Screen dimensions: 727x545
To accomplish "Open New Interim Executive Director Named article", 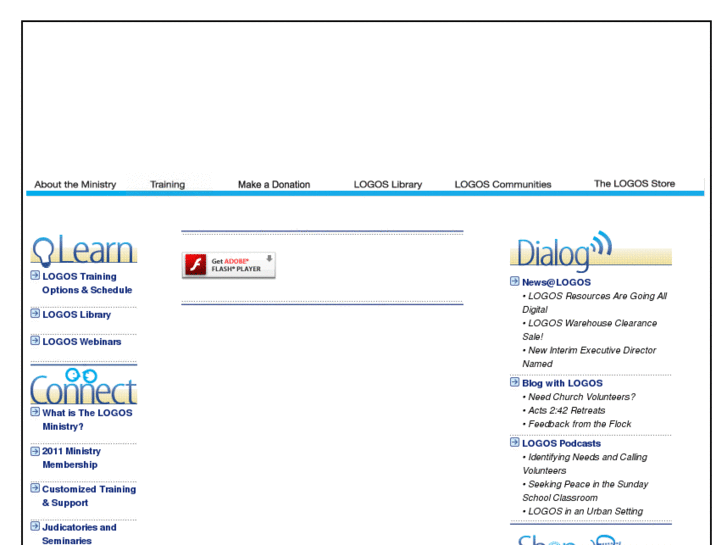I will [x=589, y=357].
